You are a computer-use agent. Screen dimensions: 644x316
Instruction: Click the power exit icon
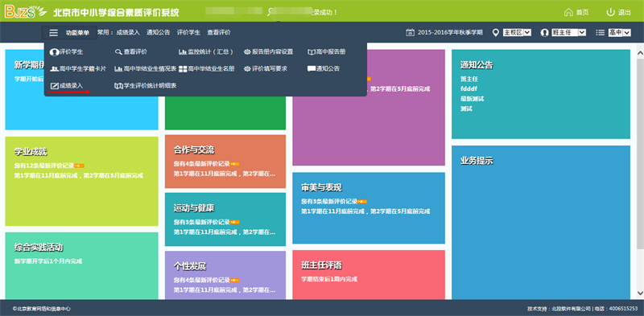pos(611,12)
